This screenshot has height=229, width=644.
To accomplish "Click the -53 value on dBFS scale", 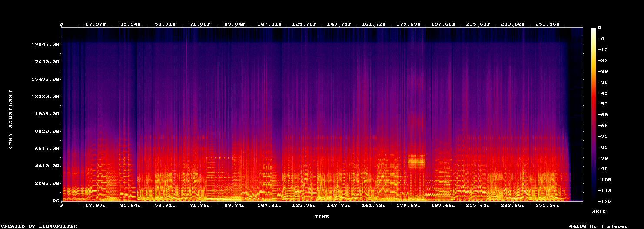I will tap(603, 104).
